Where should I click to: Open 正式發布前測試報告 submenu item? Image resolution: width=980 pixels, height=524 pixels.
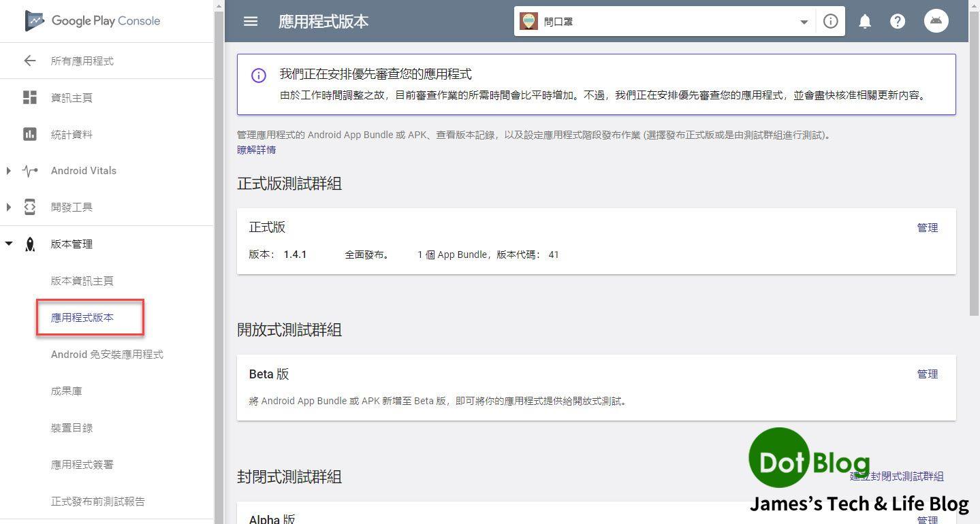(x=98, y=502)
